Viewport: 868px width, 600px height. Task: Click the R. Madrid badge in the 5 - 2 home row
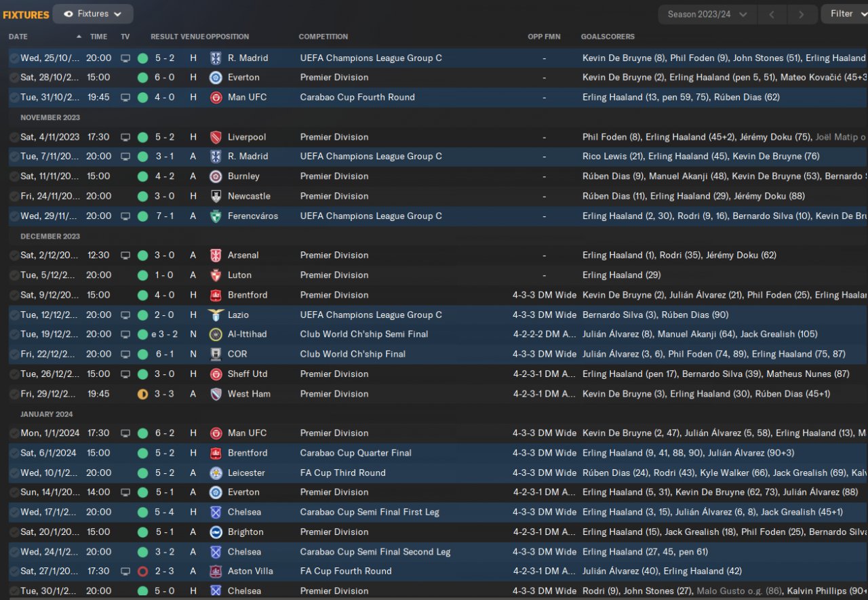click(216, 58)
